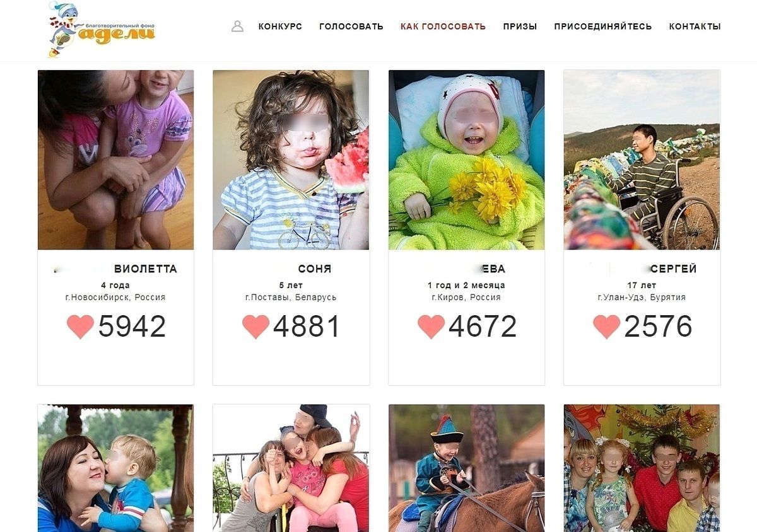This screenshot has width=757, height=532.
Task: Open the Контакты page
Action: 695,26
